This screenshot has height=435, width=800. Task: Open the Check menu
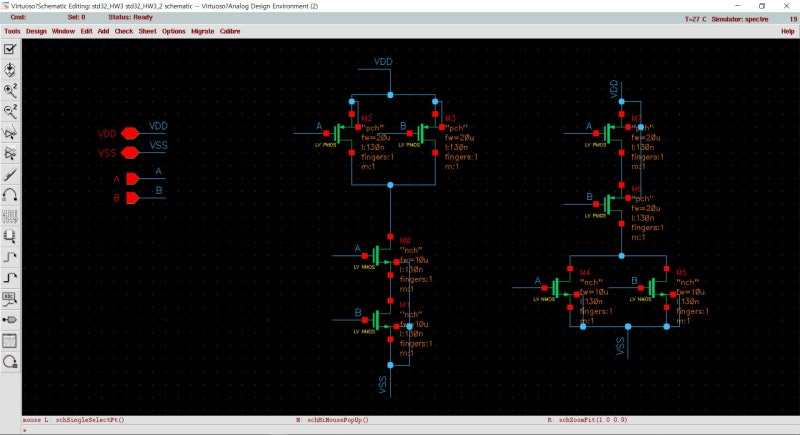tap(123, 31)
